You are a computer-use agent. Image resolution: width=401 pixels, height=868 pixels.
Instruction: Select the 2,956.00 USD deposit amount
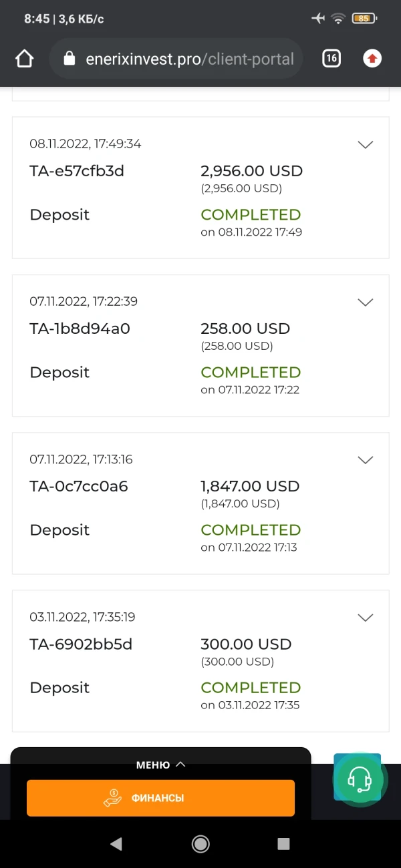click(251, 171)
